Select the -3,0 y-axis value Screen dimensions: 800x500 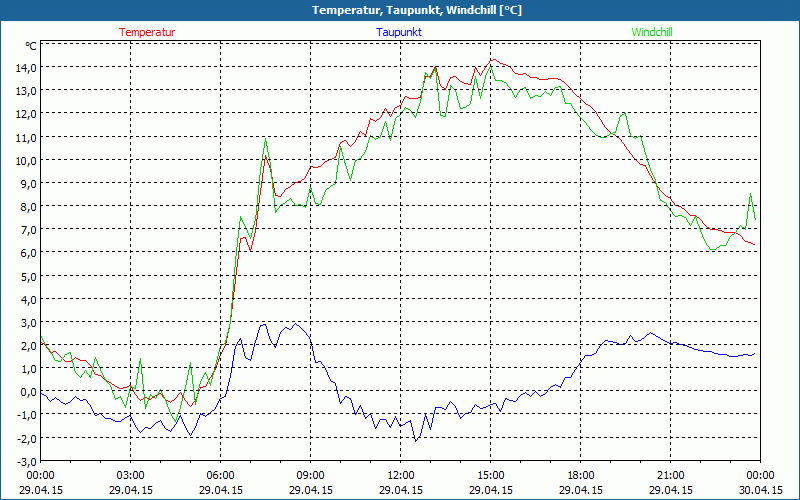coord(26,462)
